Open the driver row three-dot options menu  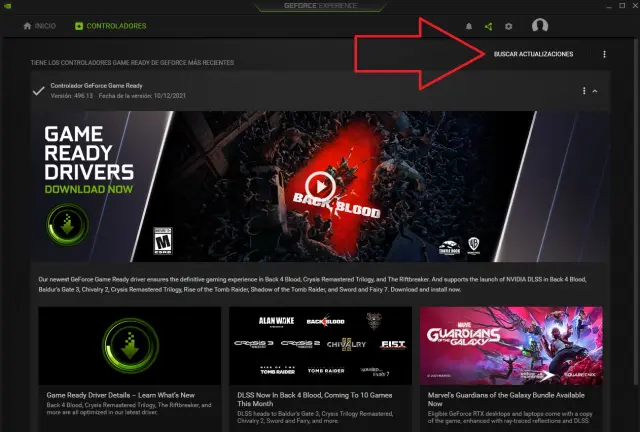click(x=584, y=91)
